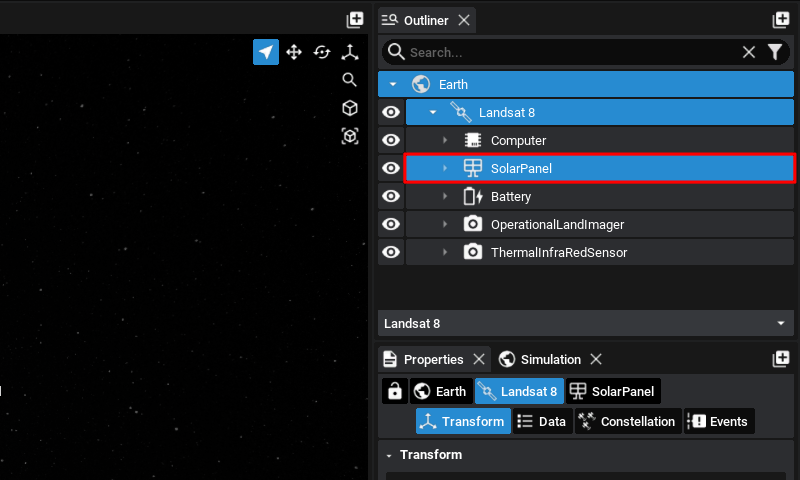Click the SolarPanel icon in Outliner tree
The height and width of the screenshot is (480, 800).
(473, 168)
